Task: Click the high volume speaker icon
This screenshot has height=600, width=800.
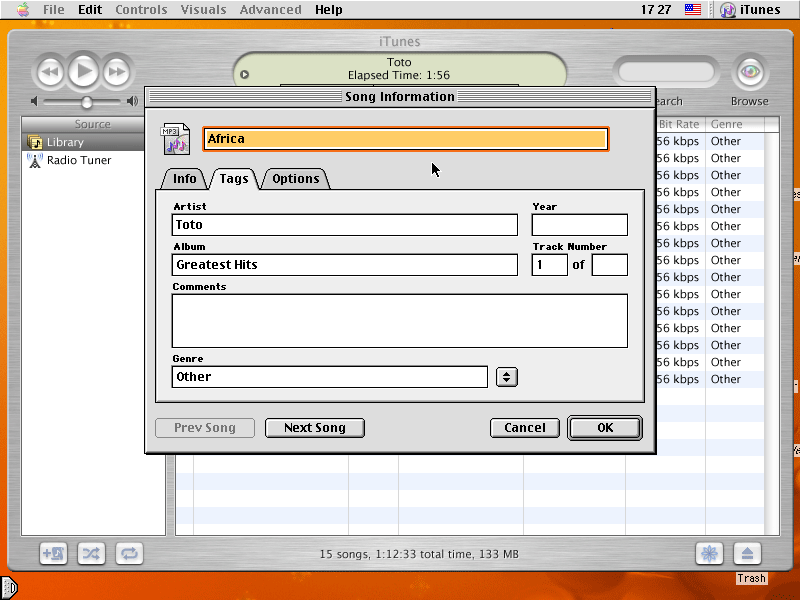Action: tap(133, 101)
